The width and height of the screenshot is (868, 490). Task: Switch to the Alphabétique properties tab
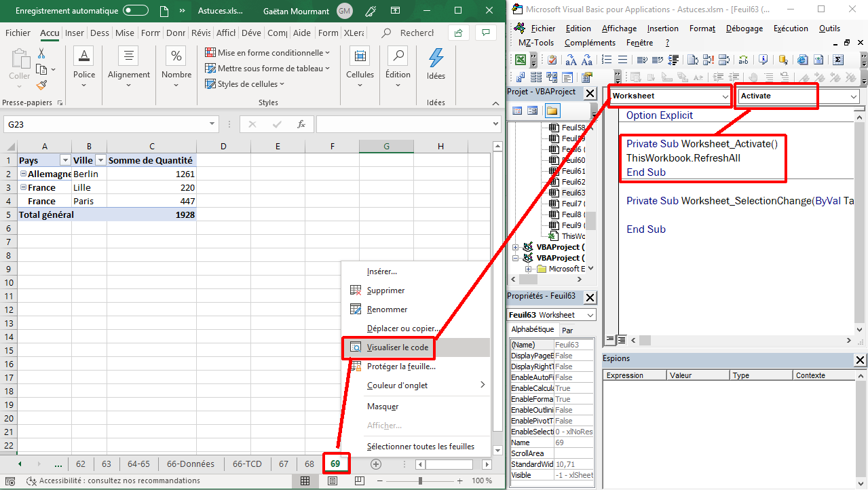pos(533,329)
